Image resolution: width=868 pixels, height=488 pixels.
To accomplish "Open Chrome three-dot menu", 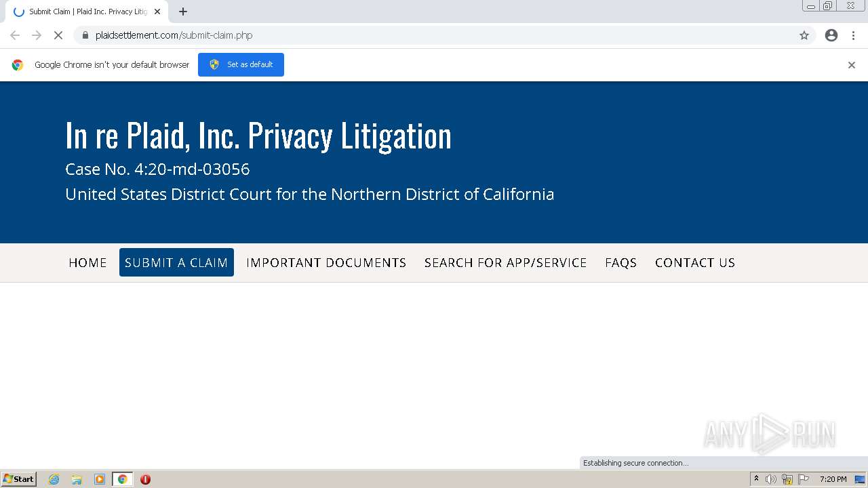I will pos(853,35).
